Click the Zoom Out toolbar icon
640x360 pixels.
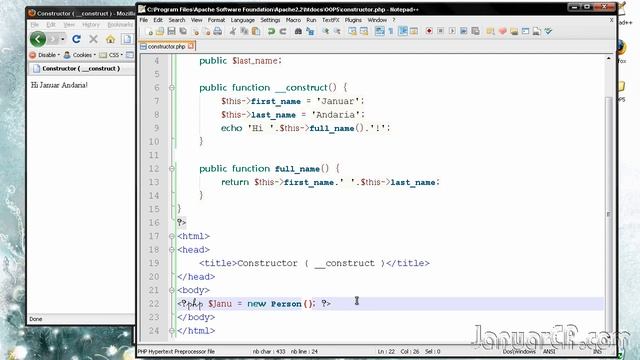click(x=337, y=31)
